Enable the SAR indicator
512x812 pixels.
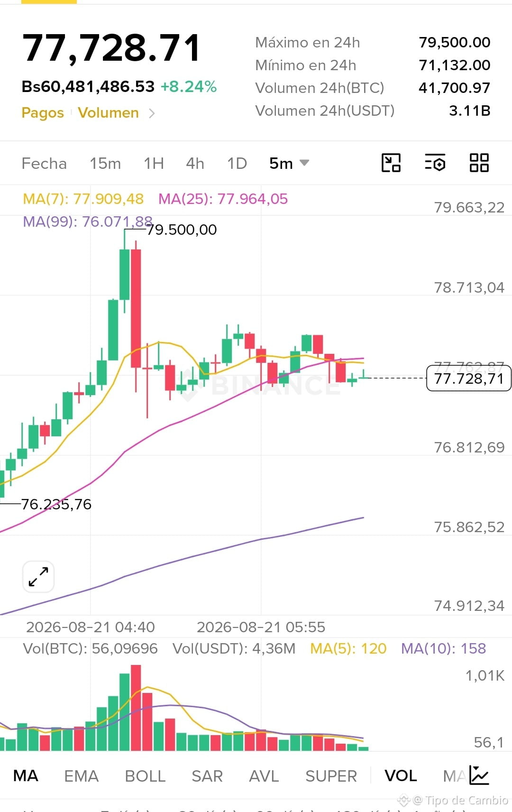pyautogui.click(x=207, y=776)
